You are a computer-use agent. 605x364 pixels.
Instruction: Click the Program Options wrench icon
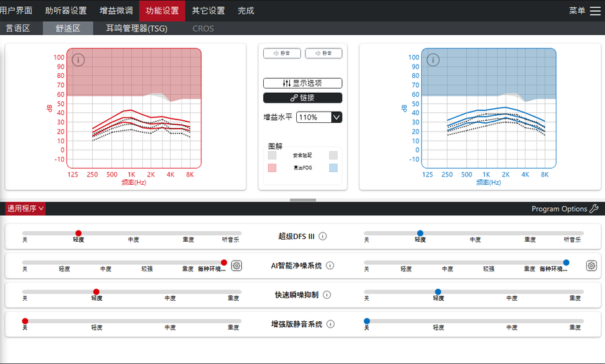point(594,209)
